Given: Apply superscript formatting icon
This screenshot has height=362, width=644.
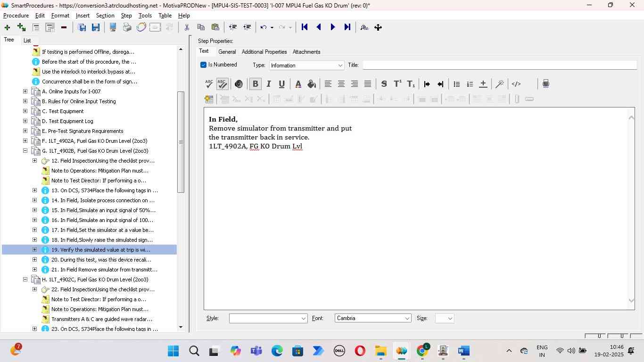Looking at the screenshot, I should (397, 84).
